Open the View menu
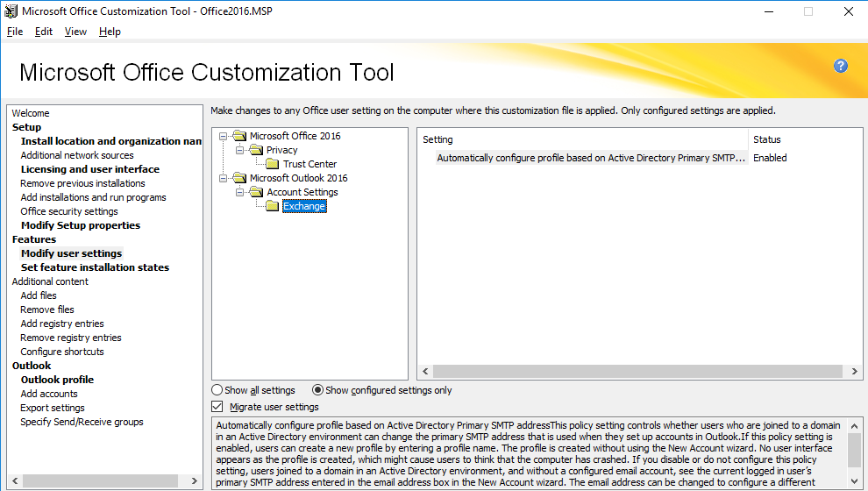The height and width of the screenshot is (491, 868). point(75,32)
